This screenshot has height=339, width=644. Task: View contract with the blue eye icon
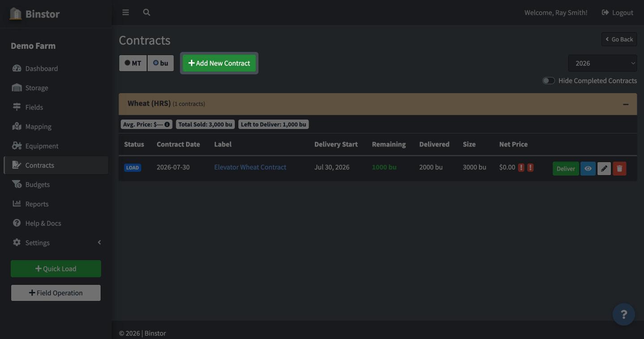[588, 168]
